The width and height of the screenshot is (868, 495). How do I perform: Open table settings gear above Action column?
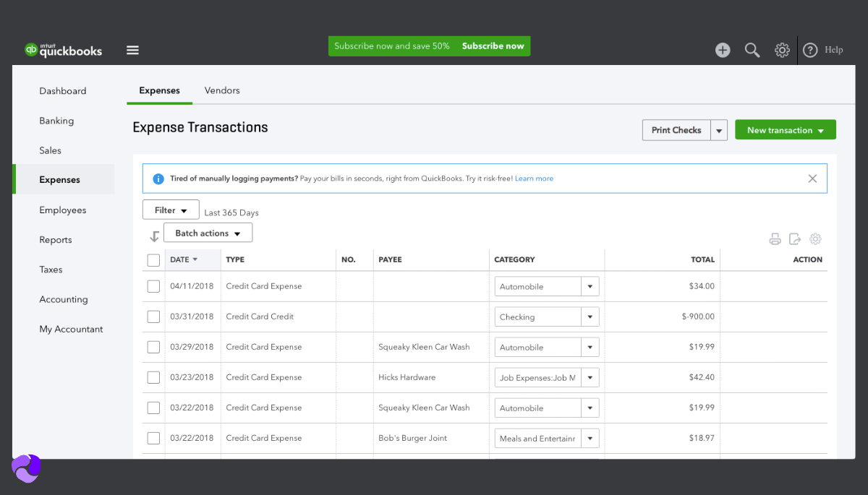pyautogui.click(x=815, y=239)
